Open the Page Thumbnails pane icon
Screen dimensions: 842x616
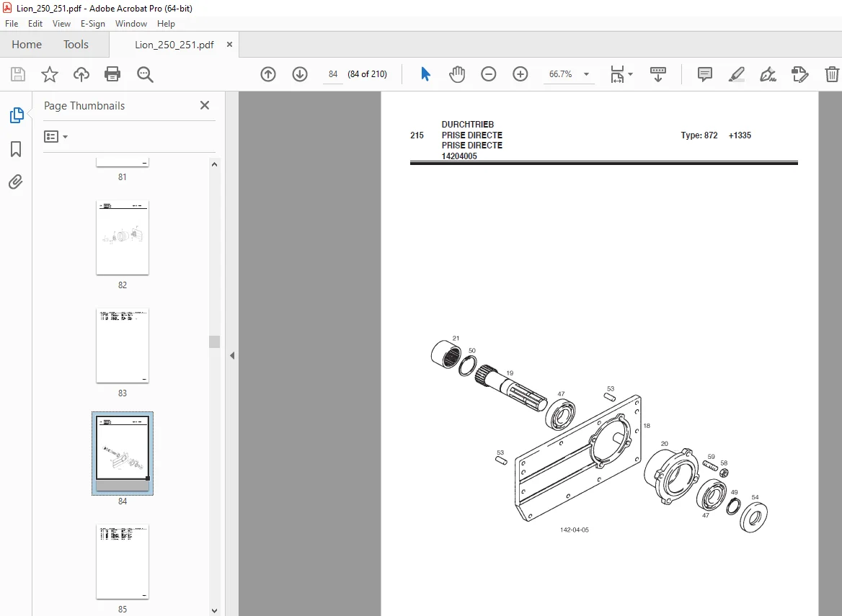(17, 115)
